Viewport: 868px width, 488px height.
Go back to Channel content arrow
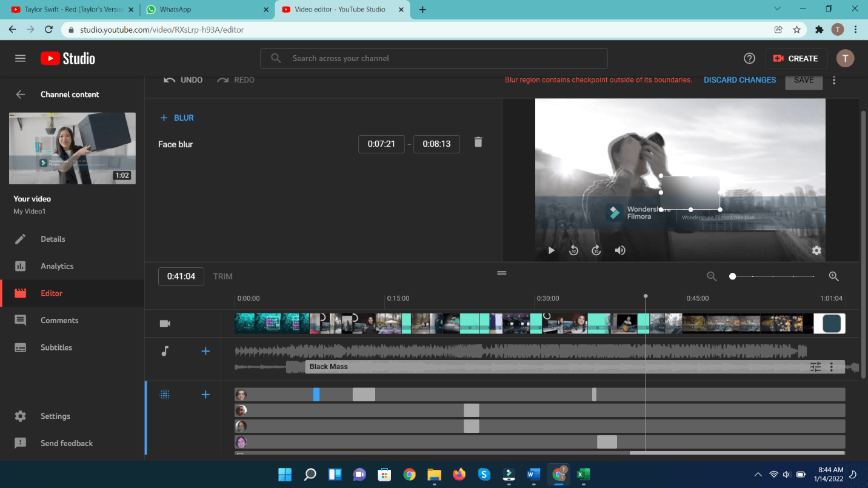pyautogui.click(x=21, y=95)
